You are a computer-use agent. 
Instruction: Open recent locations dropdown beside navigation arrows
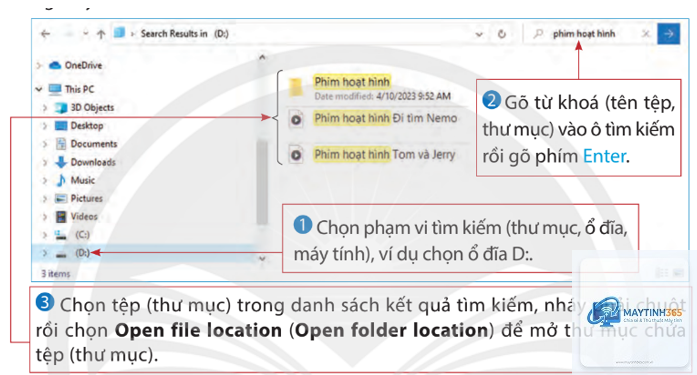[x=85, y=33]
